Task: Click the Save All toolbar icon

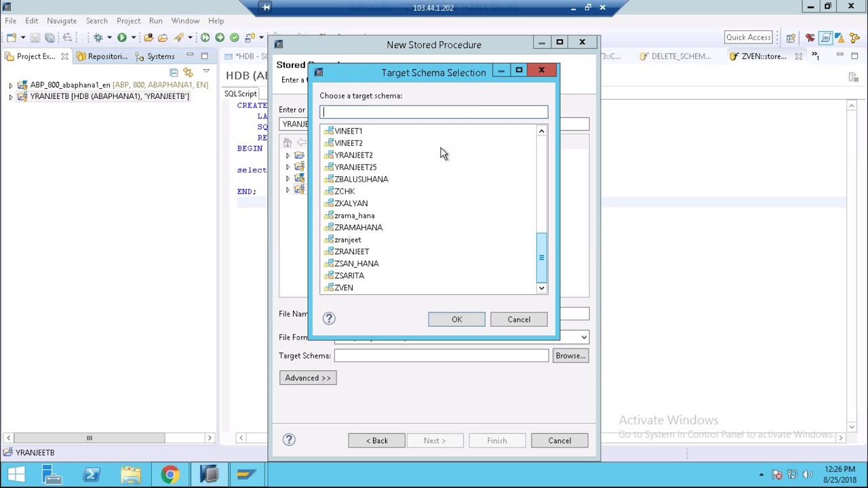Action: tap(50, 37)
